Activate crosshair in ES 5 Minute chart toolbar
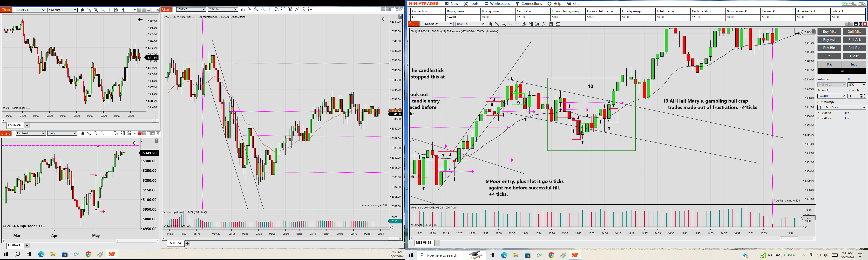The image size is (868, 260). (x=109, y=10)
